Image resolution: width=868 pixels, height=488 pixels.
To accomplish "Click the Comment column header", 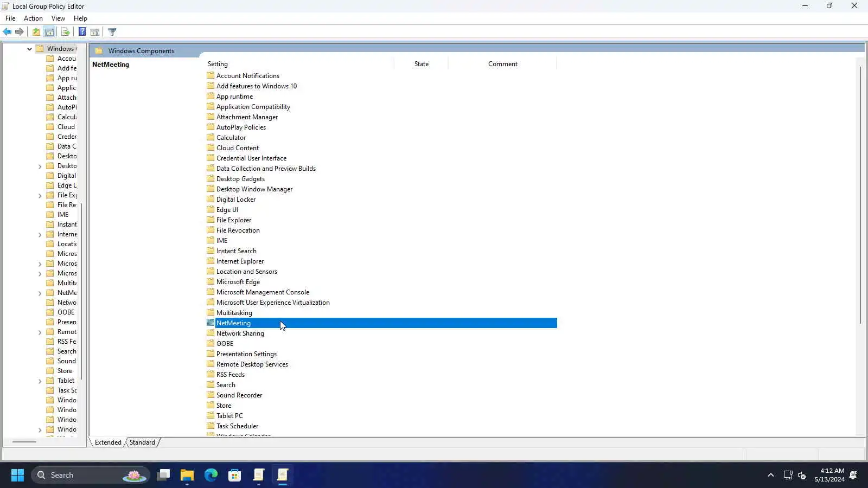I will [x=503, y=64].
